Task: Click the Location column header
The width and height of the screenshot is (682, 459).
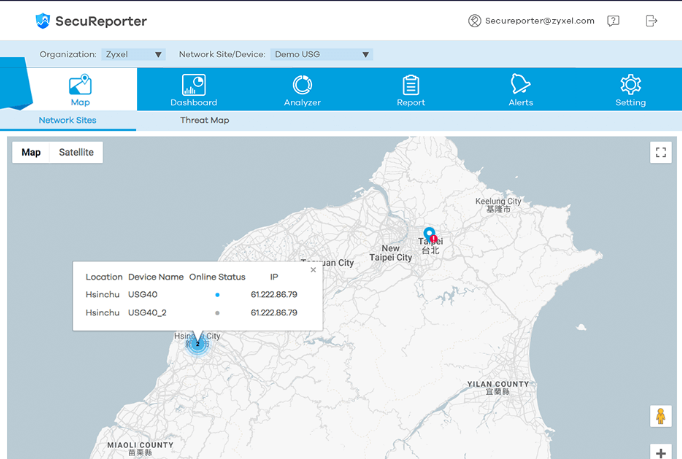Action: click(104, 277)
